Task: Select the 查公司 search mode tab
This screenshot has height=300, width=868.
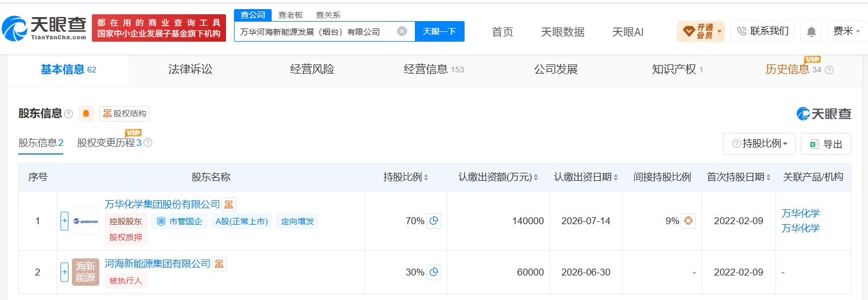Action: tap(252, 15)
